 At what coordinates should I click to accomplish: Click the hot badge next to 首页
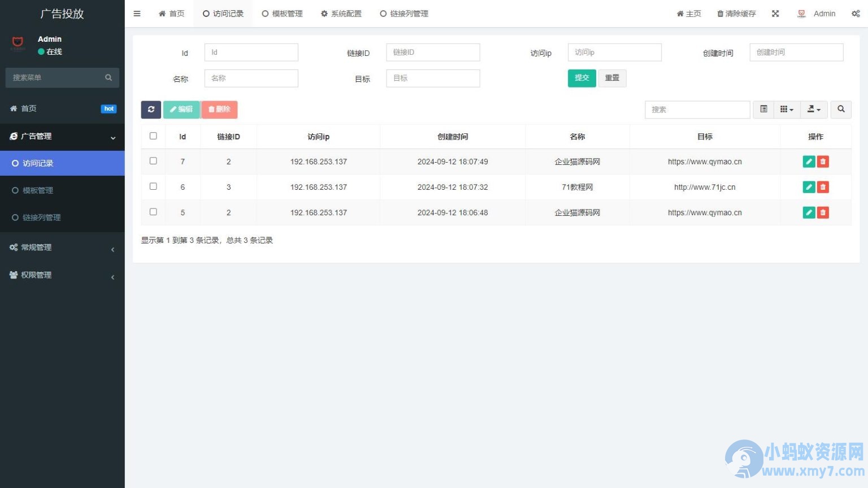point(109,108)
